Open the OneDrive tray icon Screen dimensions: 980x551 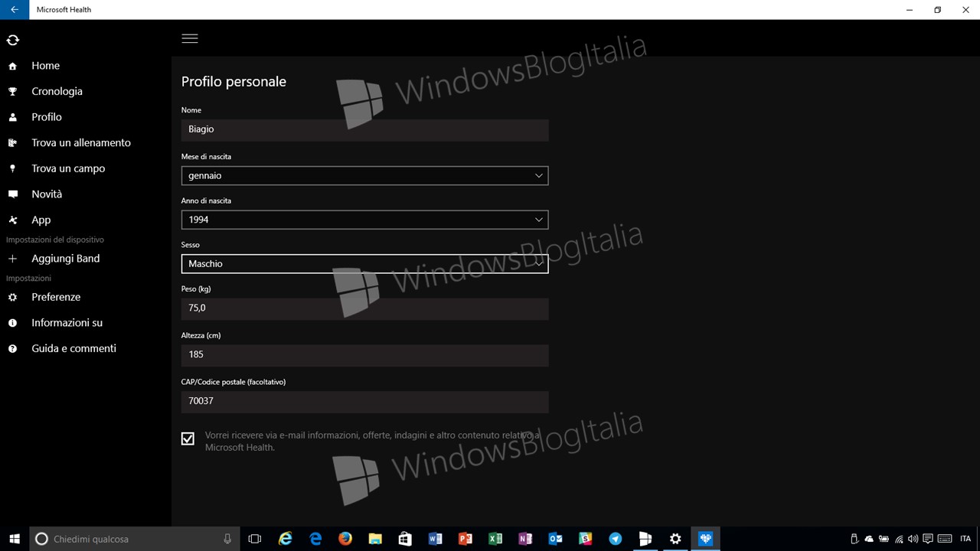click(x=869, y=539)
